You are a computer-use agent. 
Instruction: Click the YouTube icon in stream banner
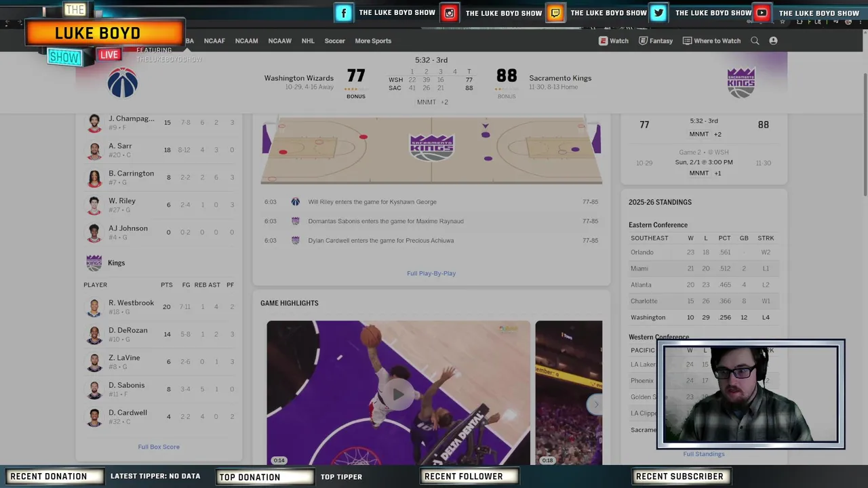tap(762, 13)
